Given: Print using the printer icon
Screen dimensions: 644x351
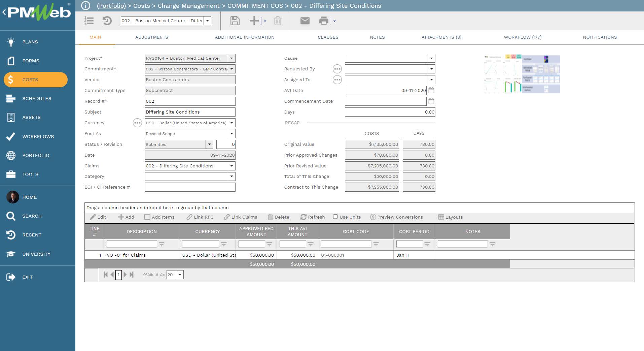Looking at the screenshot, I should click(324, 21).
